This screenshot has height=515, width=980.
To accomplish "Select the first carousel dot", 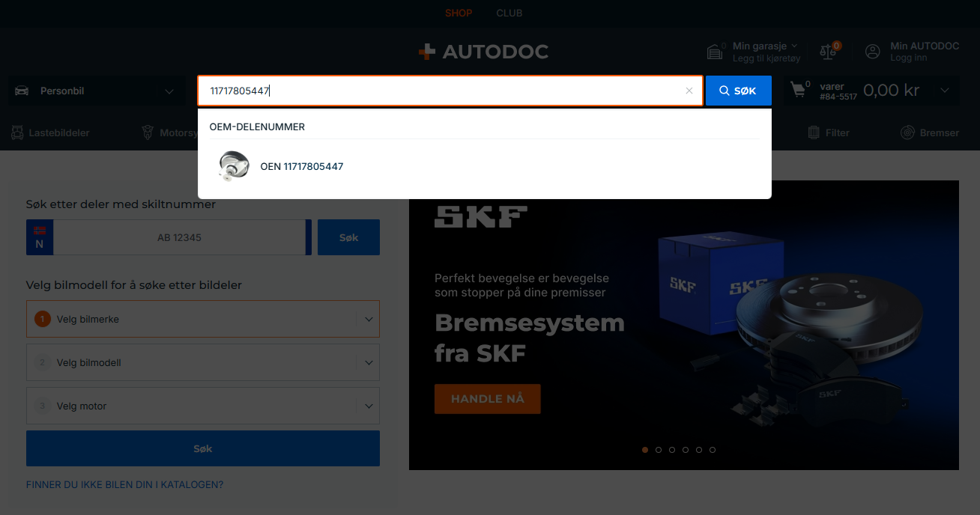I will click(645, 450).
